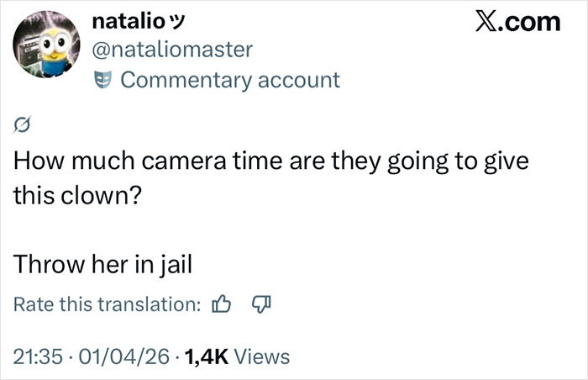Open the 21:35 post timestamp

pos(37,356)
